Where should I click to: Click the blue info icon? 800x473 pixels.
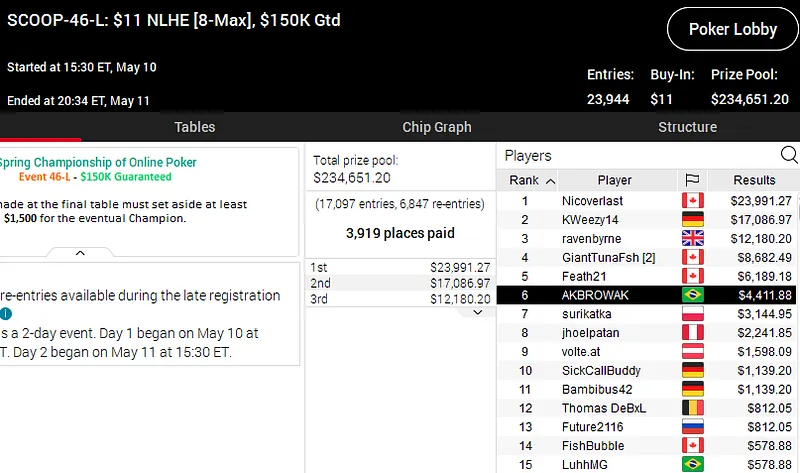pyautogui.click(x=7, y=313)
